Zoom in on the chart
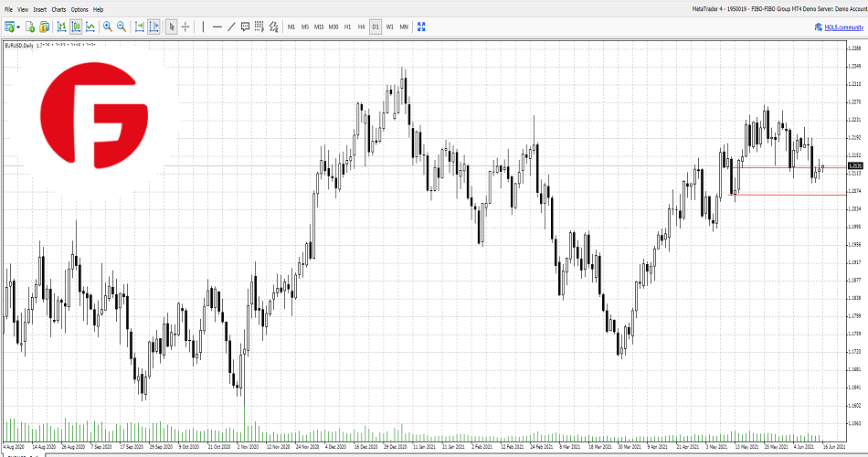 point(108,27)
